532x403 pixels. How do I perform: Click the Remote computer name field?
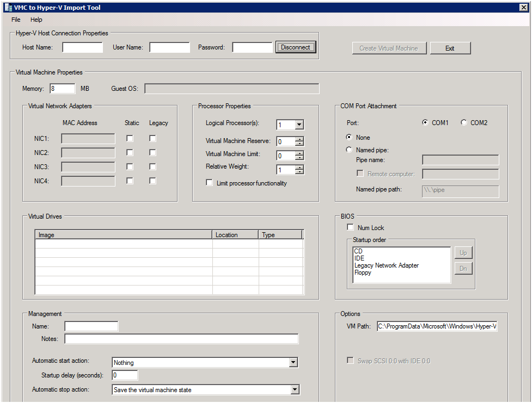point(461,174)
